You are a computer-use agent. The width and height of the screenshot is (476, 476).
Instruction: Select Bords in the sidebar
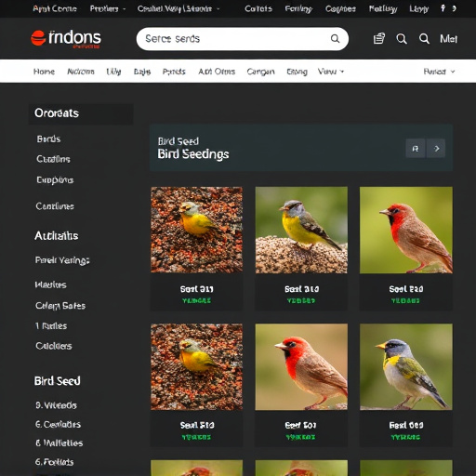click(48, 139)
